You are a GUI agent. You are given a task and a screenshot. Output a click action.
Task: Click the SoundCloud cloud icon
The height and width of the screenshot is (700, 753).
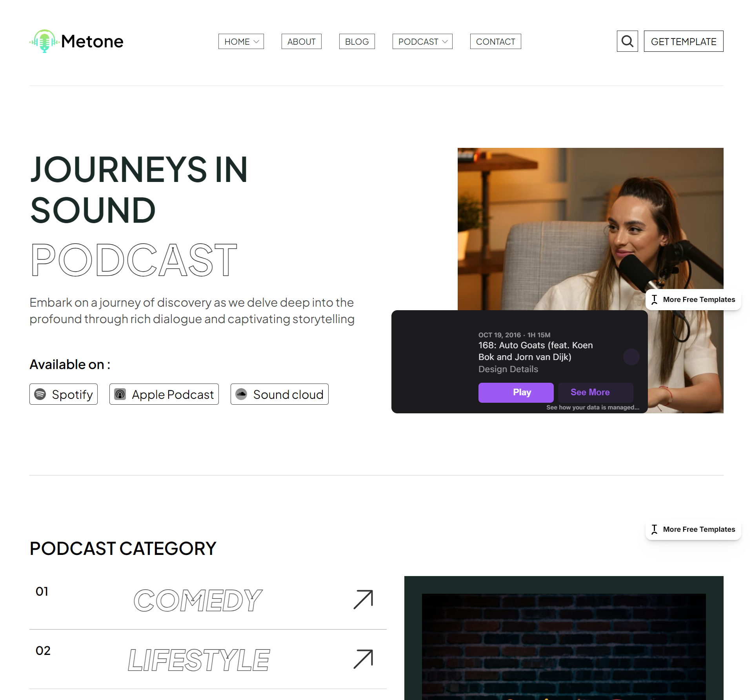point(241,394)
